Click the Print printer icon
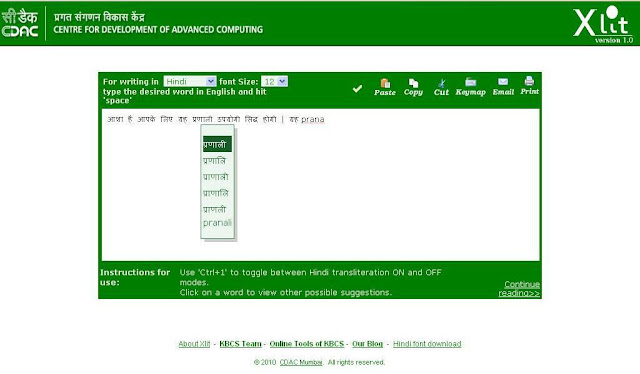This screenshot has height=374, width=640. click(x=529, y=81)
